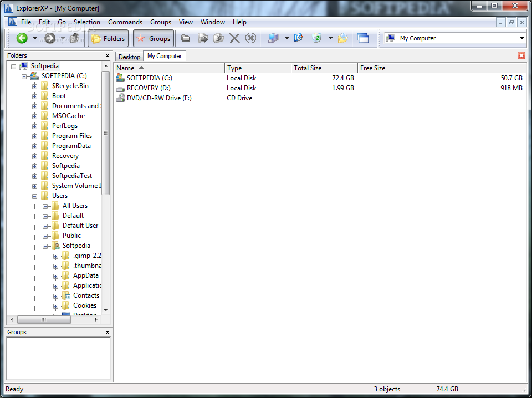Click the window layout toolbar icon

pos(363,38)
